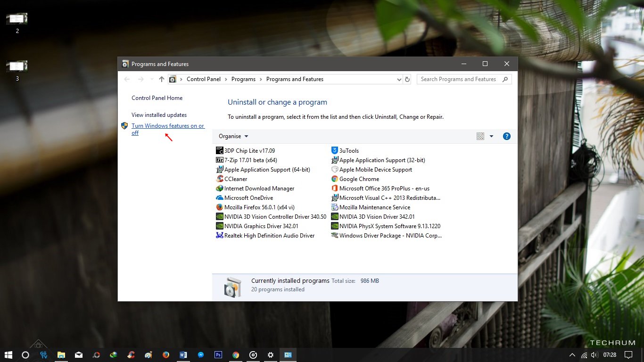This screenshot has width=644, height=362.
Task: Click Control Panel in the breadcrumb
Action: [204, 79]
